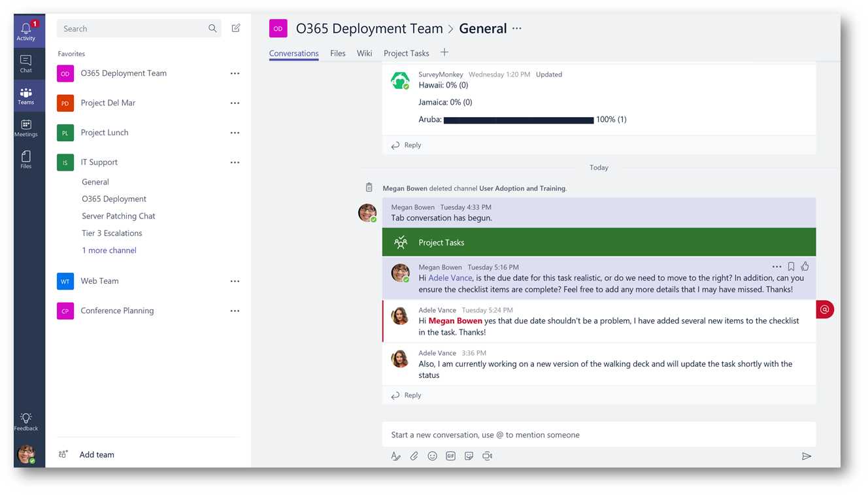Open the green Project Tasks card
Image resolution: width=868 pixels, height=495 pixels.
point(599,243)
